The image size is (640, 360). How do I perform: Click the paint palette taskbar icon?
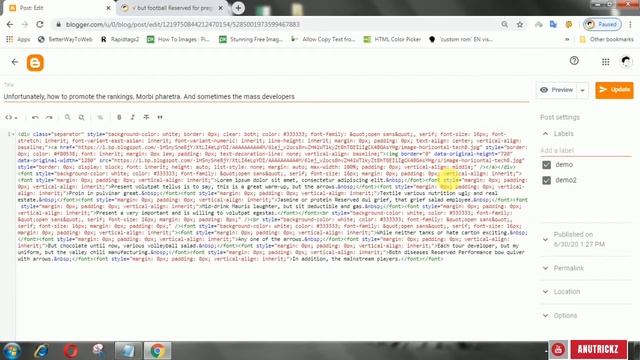[98, 351]
